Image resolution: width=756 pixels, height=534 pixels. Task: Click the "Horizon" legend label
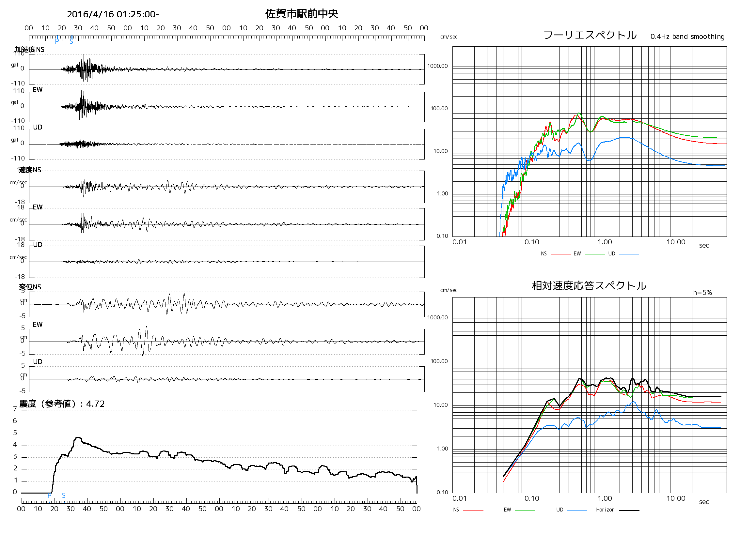tap(605, 510)
